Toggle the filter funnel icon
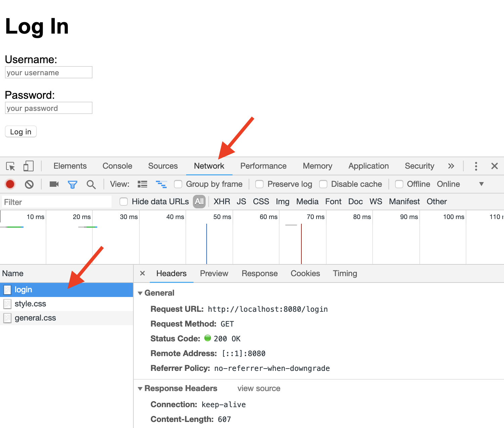 tap(73, 184)
